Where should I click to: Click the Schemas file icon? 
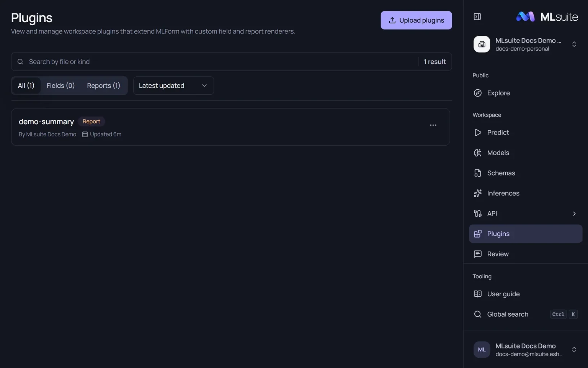(478, 173)
